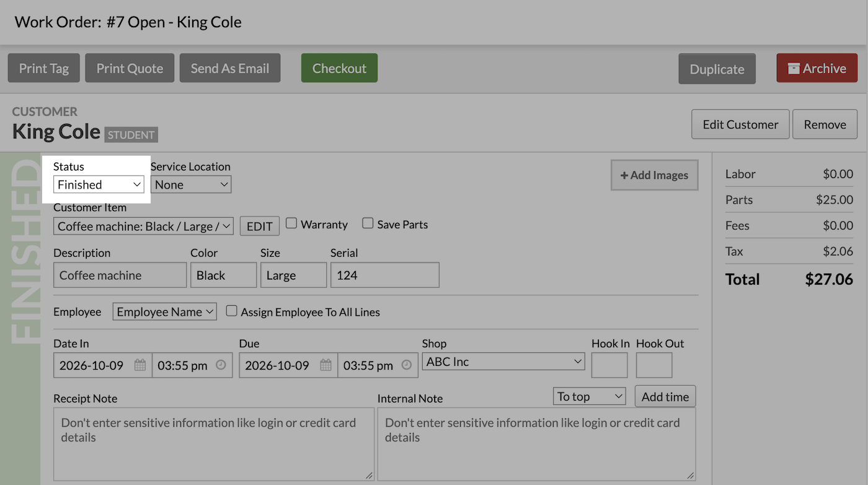This screenshot has width=868, height=485.
Task: Open the To top dropdown
Action: [590, 396]
